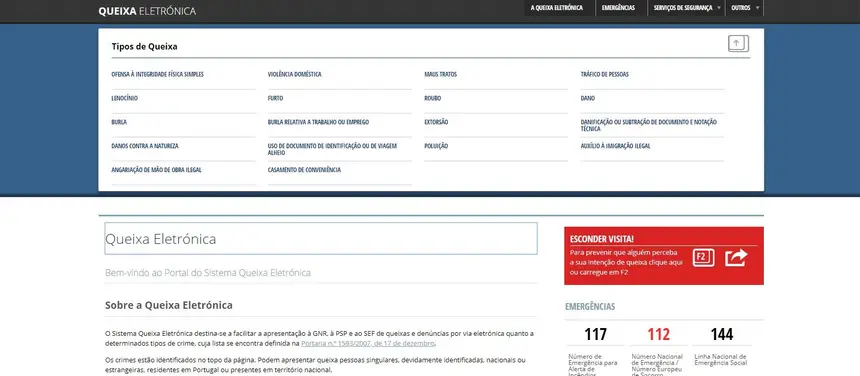
Task: Click the F2 key icon in red banner
Action: pyautogui.click(x=703, y=257)
